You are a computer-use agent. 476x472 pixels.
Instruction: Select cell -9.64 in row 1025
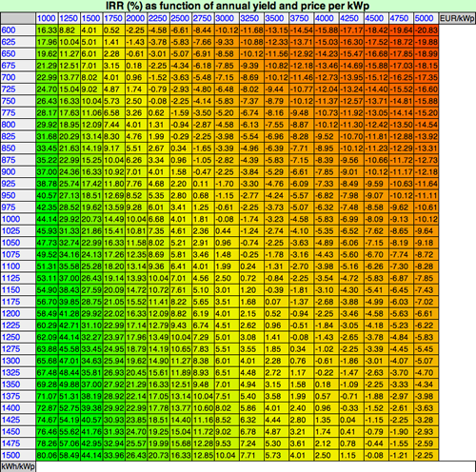pyautogui.click(x=426, y=231)
